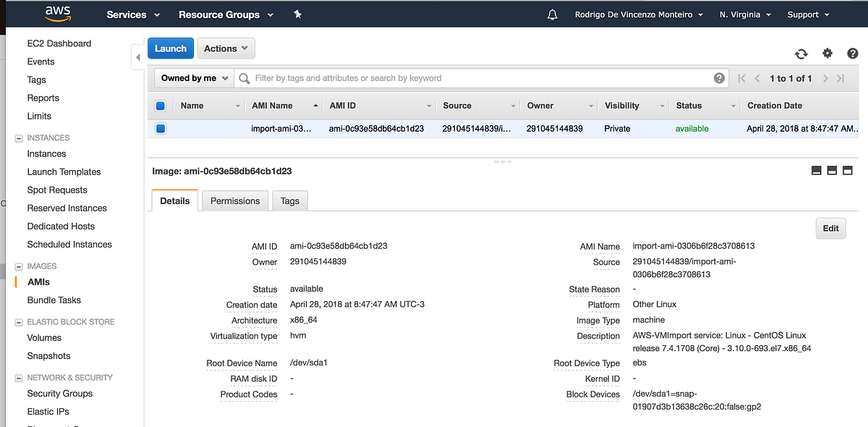Uncheck the import-ami row checkbox
The width and height of the screenshot is (868, 427).
pos(160,128)
